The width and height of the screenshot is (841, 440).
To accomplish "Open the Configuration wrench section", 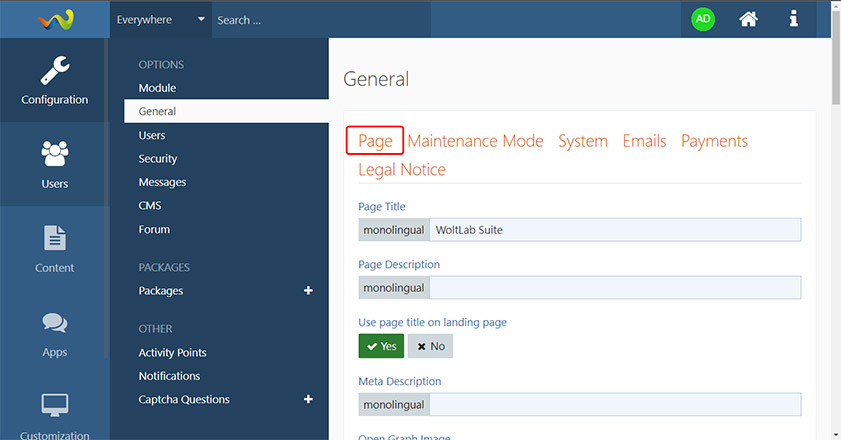I will [x=54, y=80].
